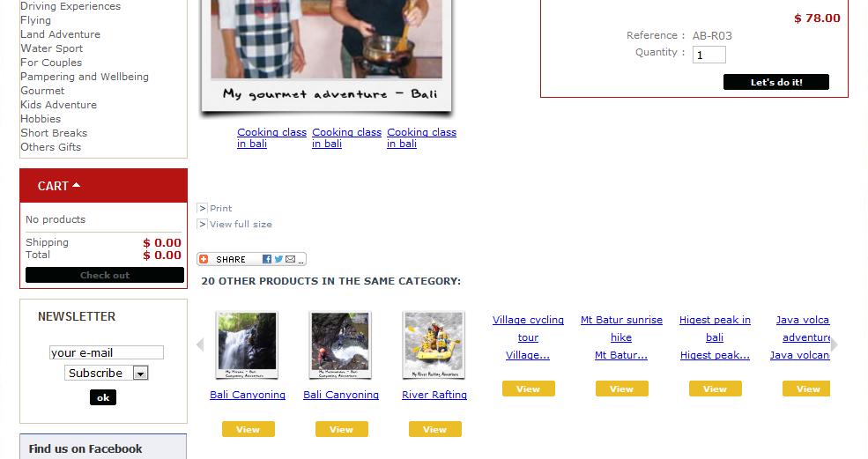The image size is (868, 459).
Task: Share via the Twitter bird icon
Action: pyautogui.click(x=278, y=259)
